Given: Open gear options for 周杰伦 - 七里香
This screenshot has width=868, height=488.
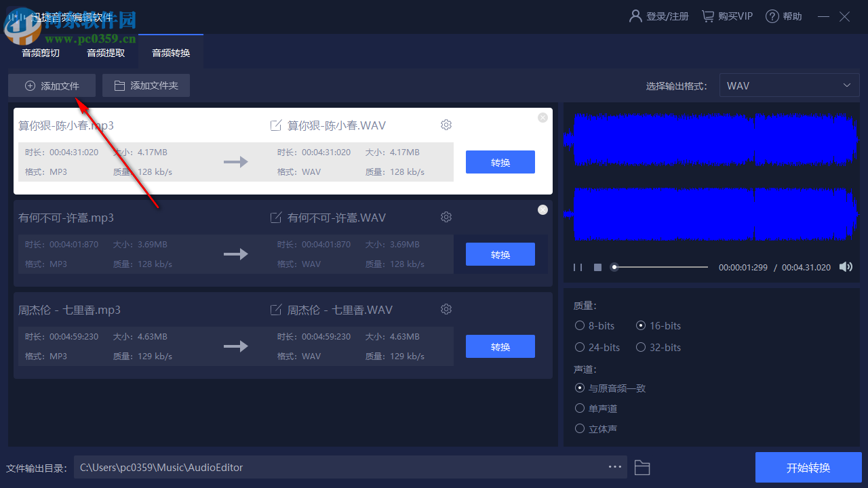Looking at the screenshot, I should coord(446,308).
